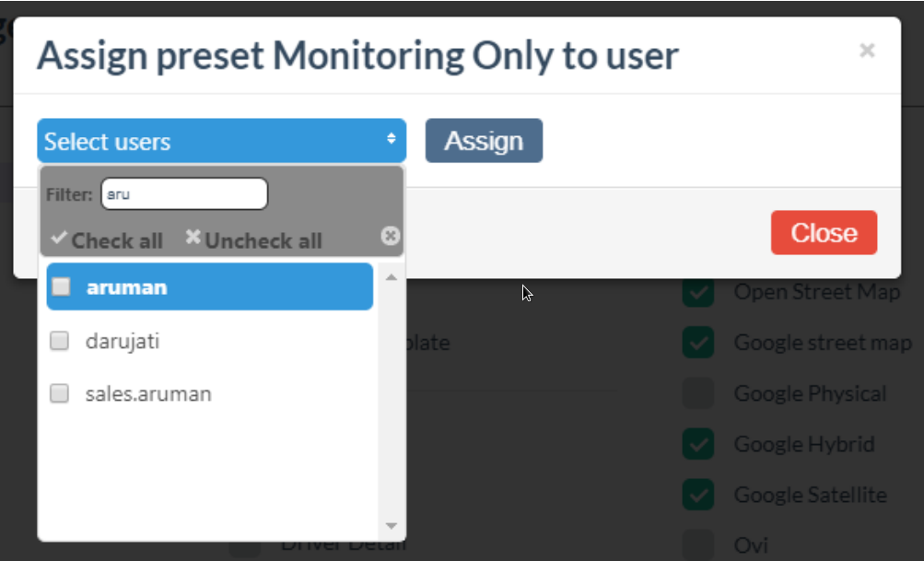
Task: Toggle the Open Street Map checkbox
Action: (699, 293)
